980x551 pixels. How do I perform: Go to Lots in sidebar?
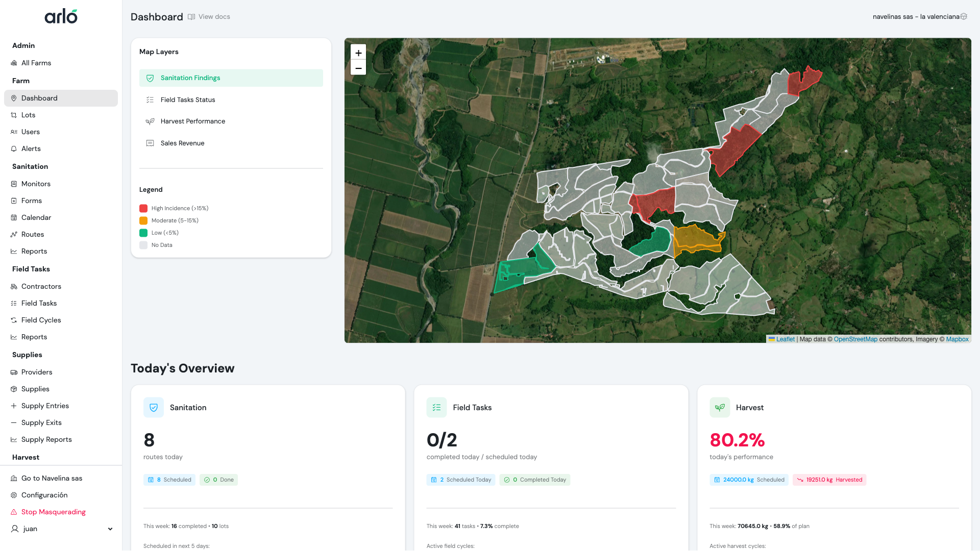tap(28, 115)
